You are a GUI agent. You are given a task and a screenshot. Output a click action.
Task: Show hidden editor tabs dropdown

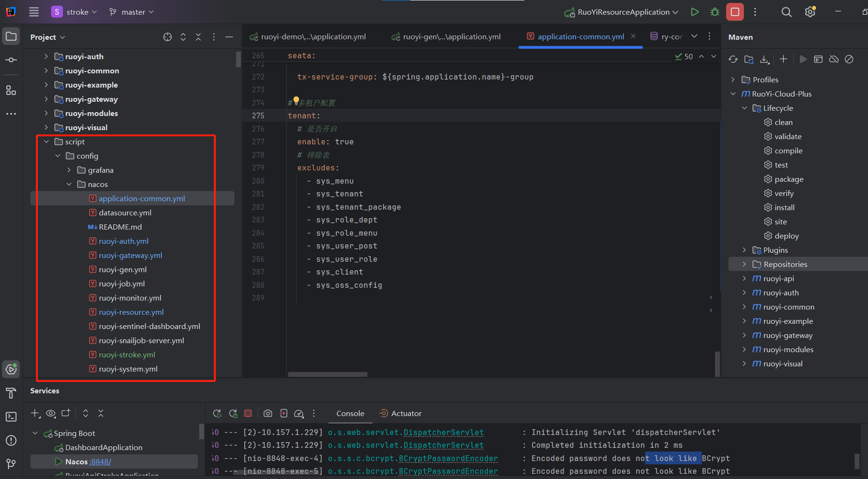(x=694, y=36)
